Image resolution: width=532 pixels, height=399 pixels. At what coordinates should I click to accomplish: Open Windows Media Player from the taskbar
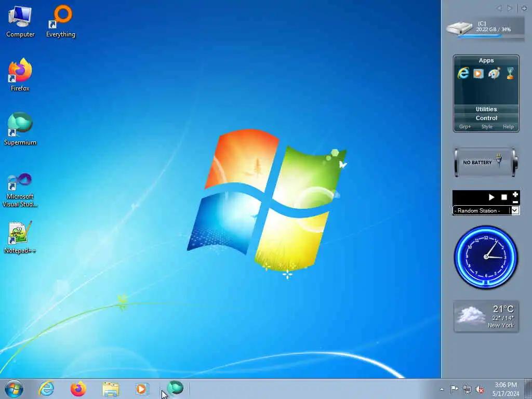(x=142, y=389)
